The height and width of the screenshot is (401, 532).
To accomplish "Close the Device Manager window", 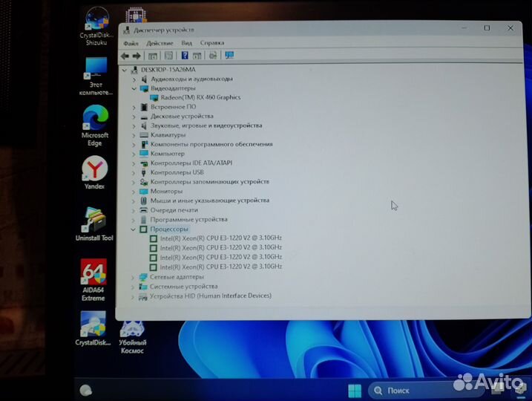I will (x=510, y=28).
